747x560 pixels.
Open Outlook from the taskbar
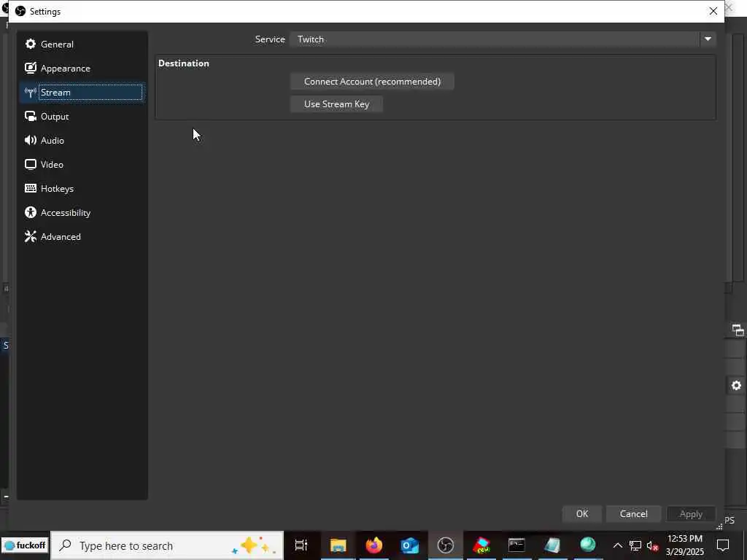[410, 545]
